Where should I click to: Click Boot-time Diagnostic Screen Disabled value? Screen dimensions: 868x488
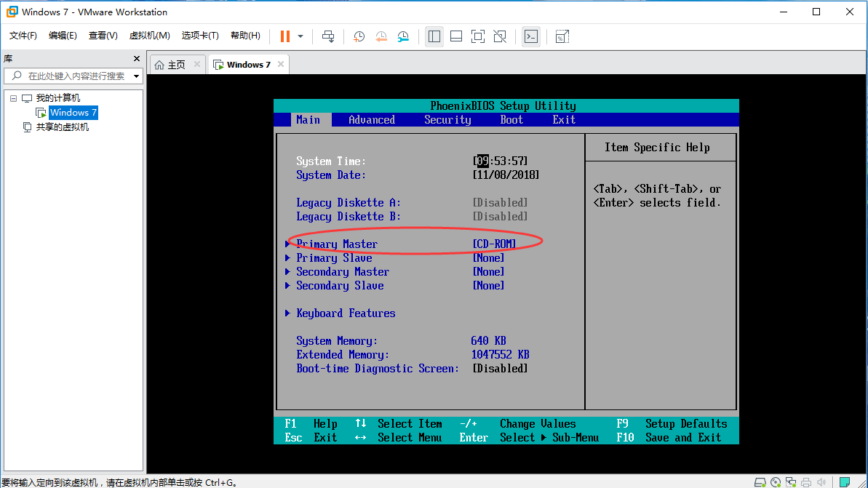pyautogui.click(x=500, y=369)
